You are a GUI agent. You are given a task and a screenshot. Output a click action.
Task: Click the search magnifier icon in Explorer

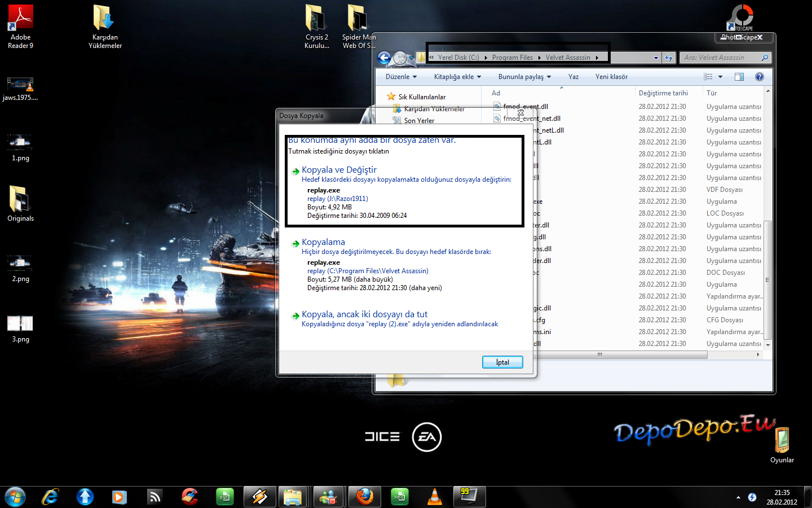click(765, 58)
